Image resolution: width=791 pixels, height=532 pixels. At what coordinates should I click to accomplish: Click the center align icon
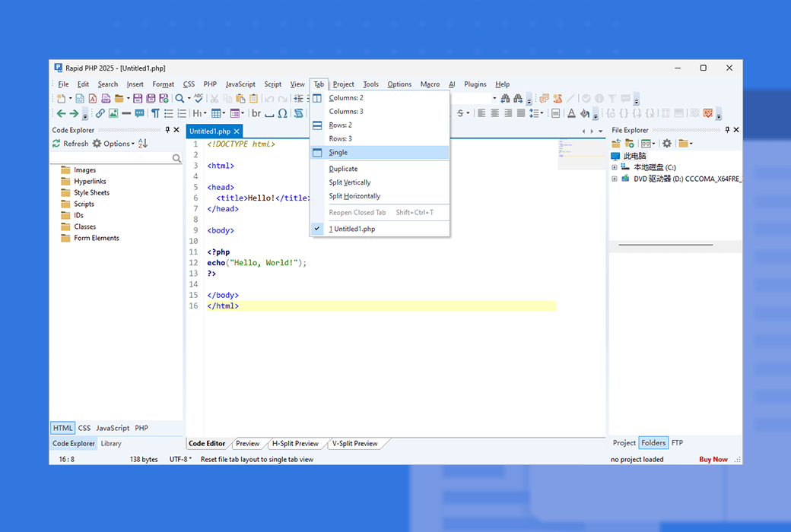[495, 113]
